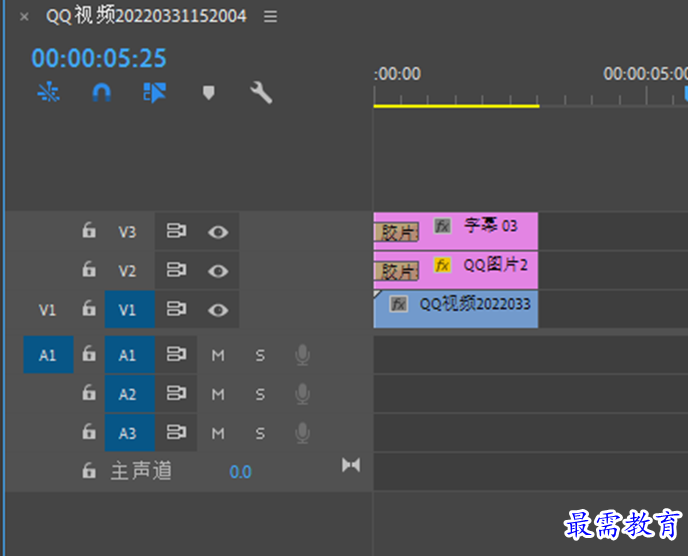
Task: Hide V1 track output eye
Action: click(x=218, y=310)
